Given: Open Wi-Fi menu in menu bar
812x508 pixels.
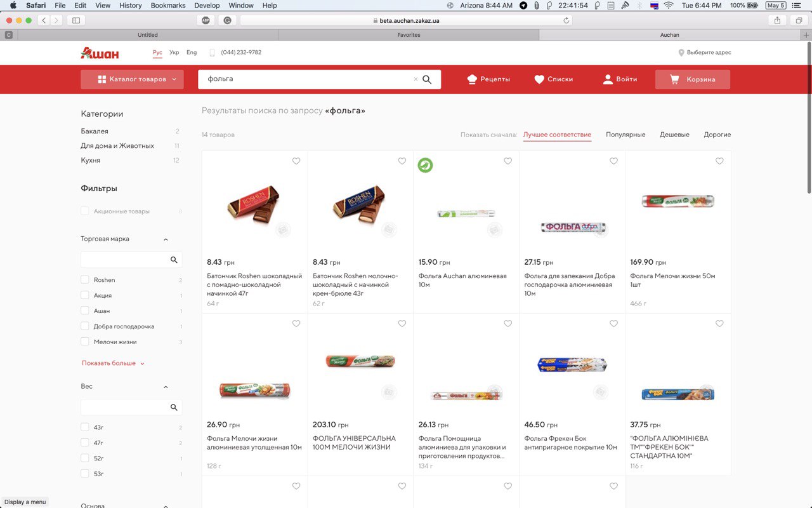Looking at the screenshot, I should pyautogui.click(x=669, y=5).
